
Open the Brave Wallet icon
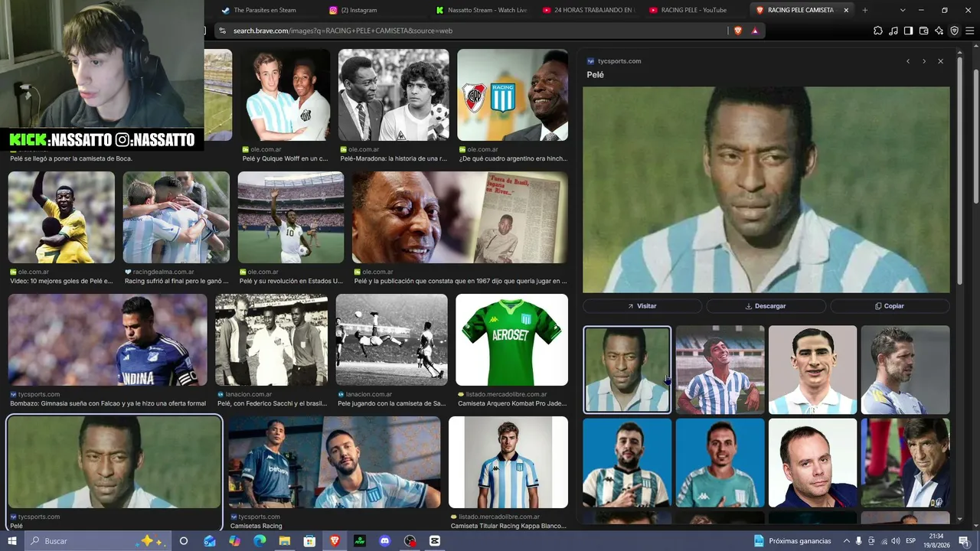point(924,31)
